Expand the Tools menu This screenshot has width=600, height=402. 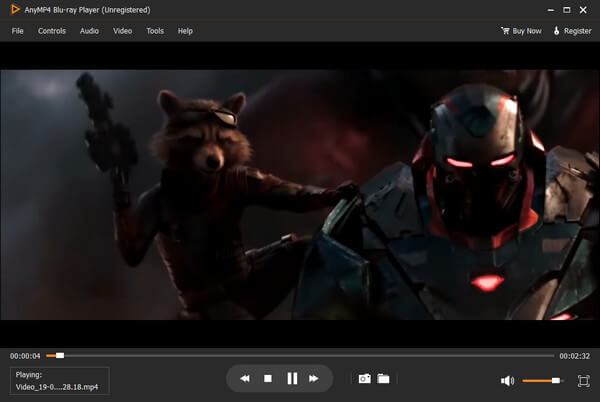click(x=155, y=31)
